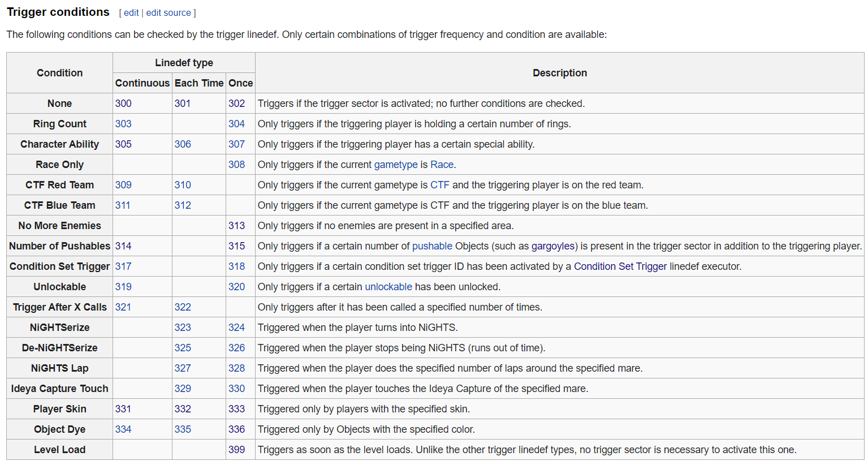
Task: Follow the 303 Ring Count link
Action: tap(123, 124)
